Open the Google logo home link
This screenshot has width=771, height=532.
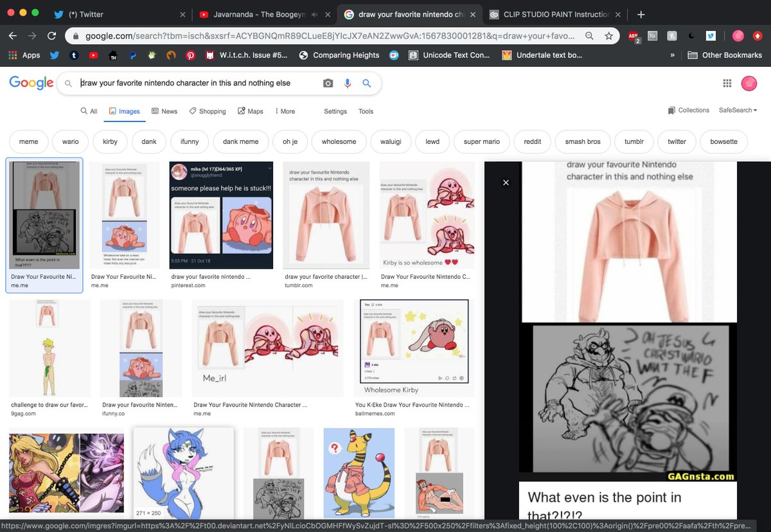tap(31, 83)
